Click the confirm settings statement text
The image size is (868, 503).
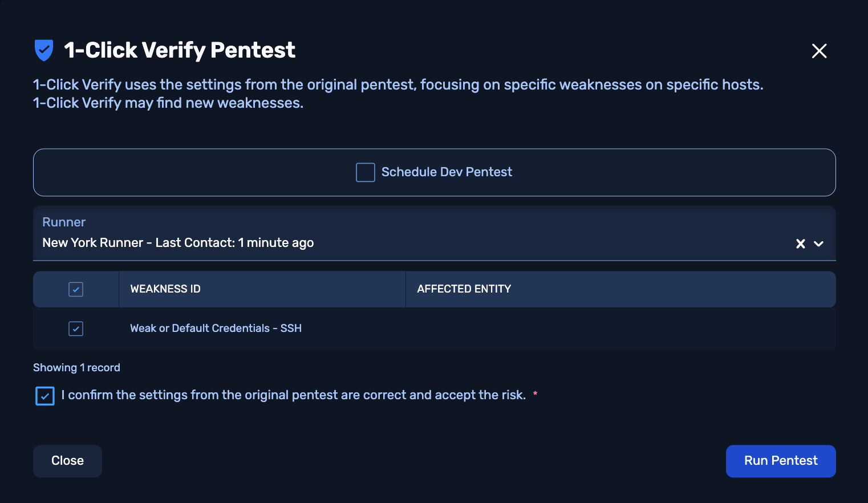[x=293, y=395]
